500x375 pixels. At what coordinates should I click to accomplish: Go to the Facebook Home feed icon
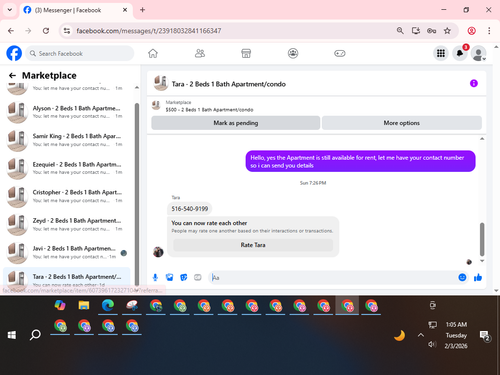tap(153, 53)
